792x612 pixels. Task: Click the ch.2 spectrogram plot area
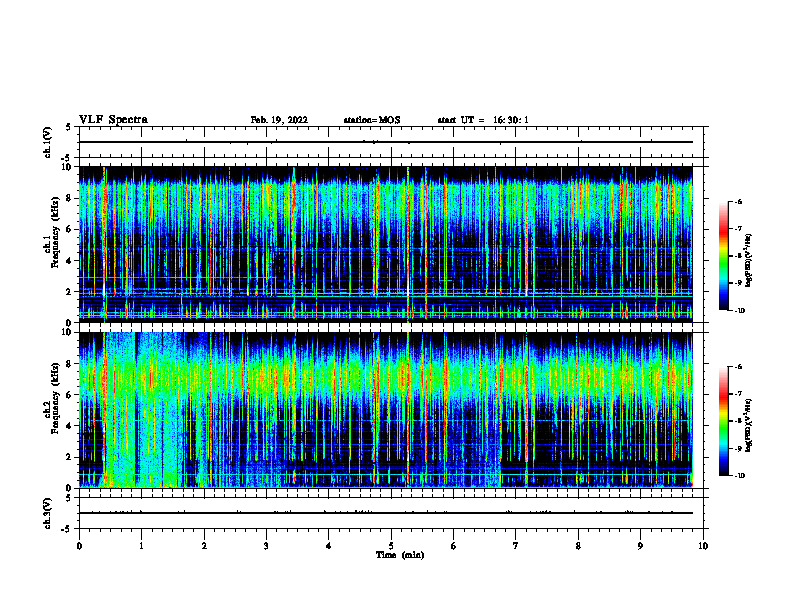[386, 410]
